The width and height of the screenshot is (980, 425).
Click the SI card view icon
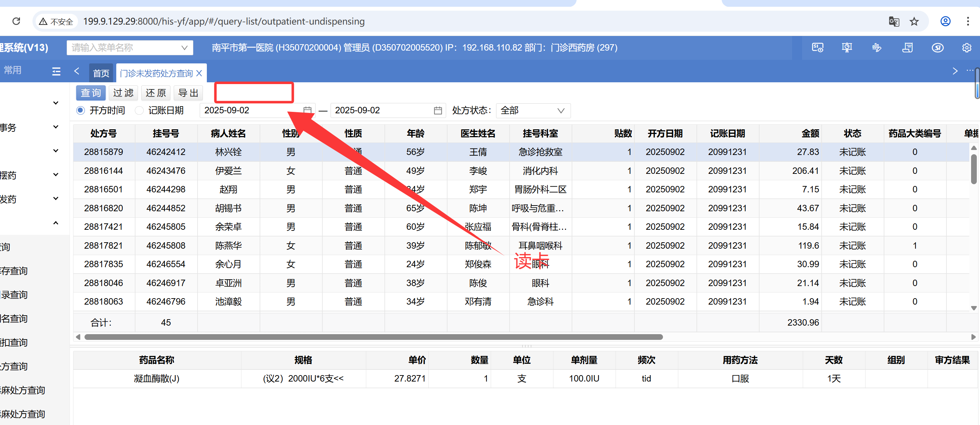coord(817,47)
